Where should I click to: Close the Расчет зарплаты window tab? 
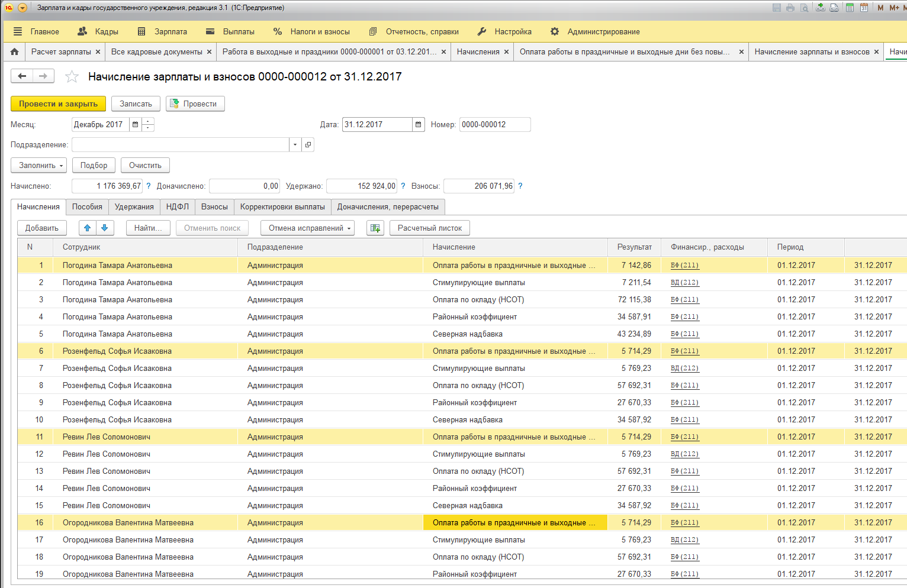pyautogui.click(x=98, y=52)
